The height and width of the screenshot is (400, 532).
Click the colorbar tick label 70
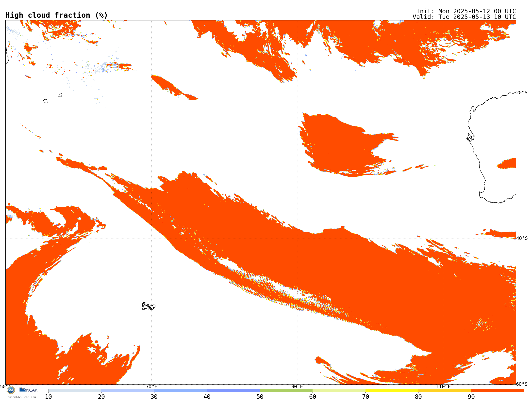(366, 397)
